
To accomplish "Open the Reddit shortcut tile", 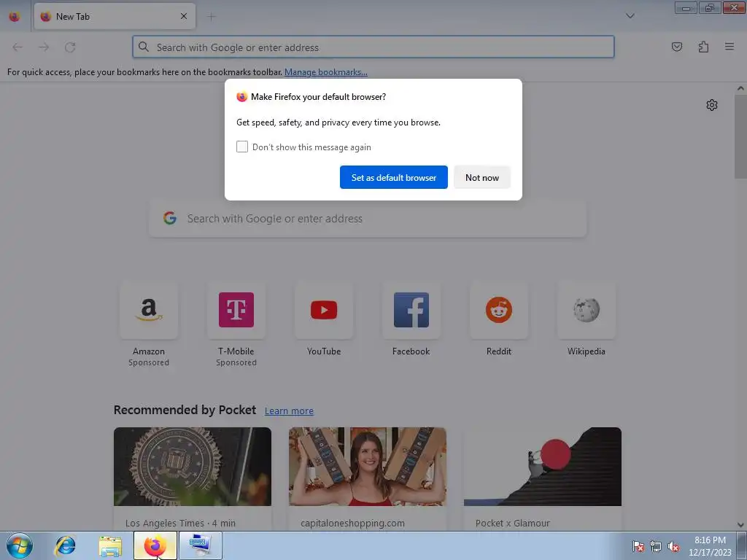I will (x=499, y=310).
